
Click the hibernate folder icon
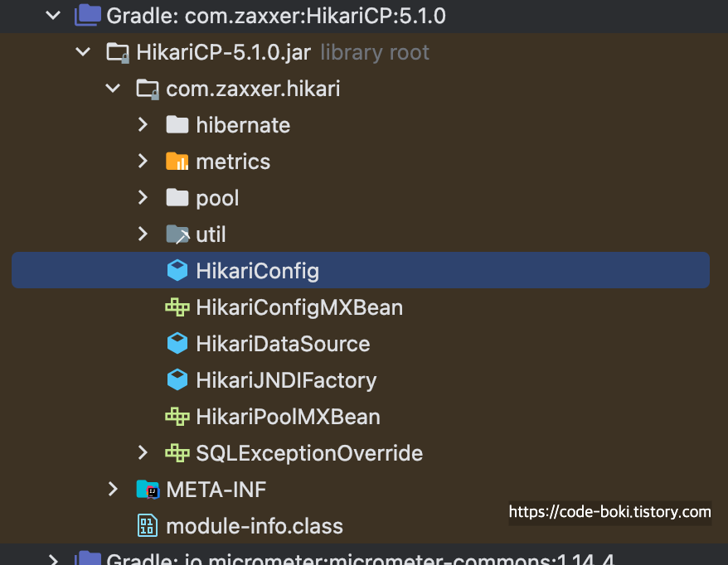[177, 125]
